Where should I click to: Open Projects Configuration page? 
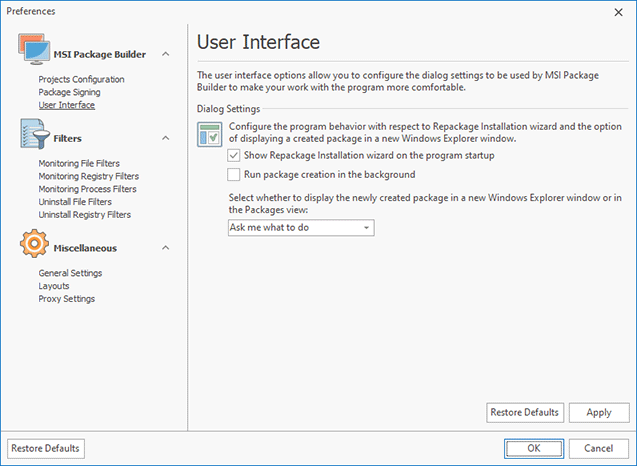click(81, 79)
